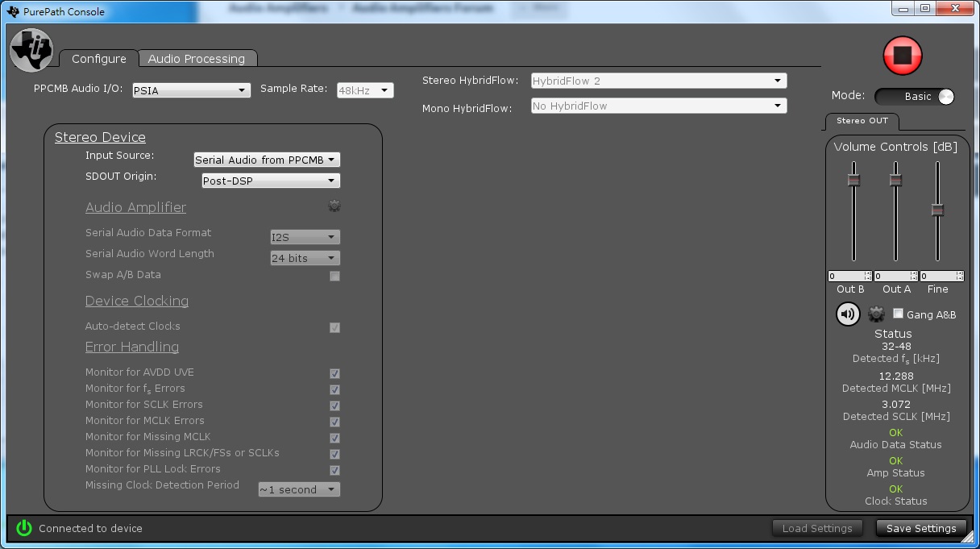Click green power connection icon
Screen dimensions: 980x549
click(24, 528)
